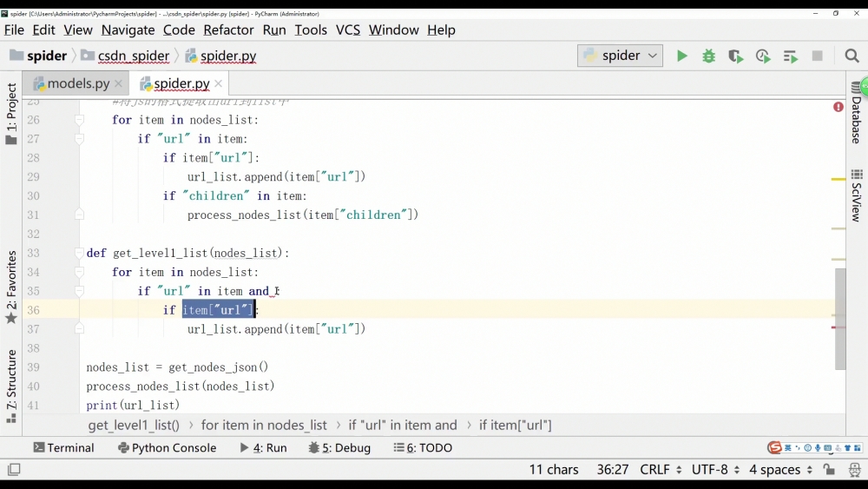Open the File menu

(14, 30)
